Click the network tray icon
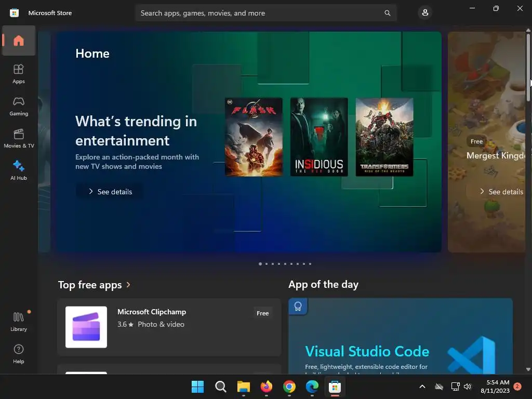Viewport: 532px width, 399px height. pos(455,387)
